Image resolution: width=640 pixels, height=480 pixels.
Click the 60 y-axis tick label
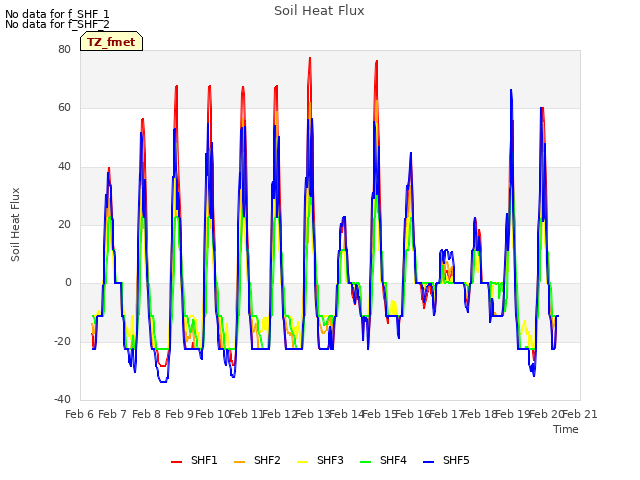click(64, 108)
